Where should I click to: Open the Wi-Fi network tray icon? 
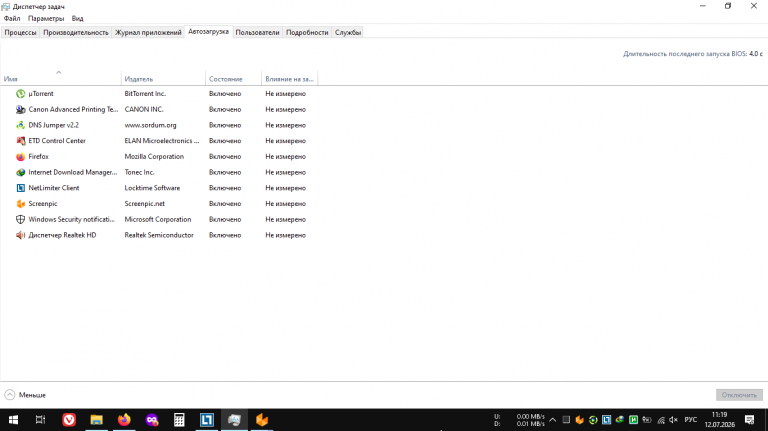[x=661, y=420]
